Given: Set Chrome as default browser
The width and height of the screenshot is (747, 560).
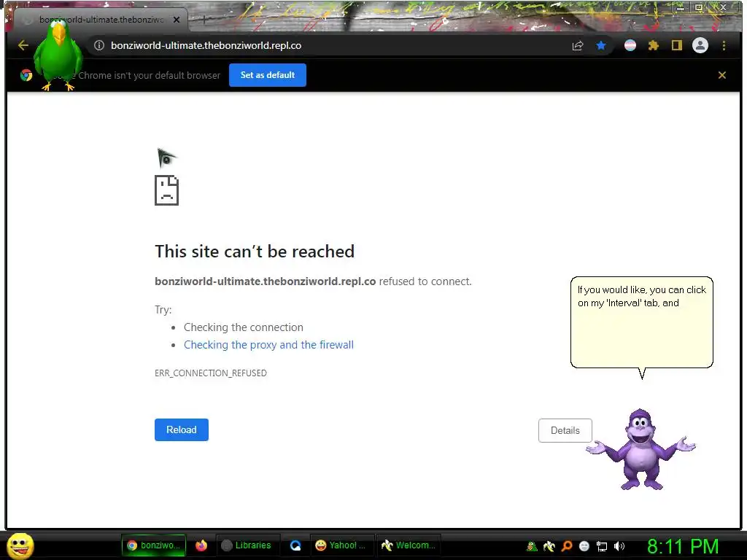Looking at the screenshot, I should tap(267, 75).
